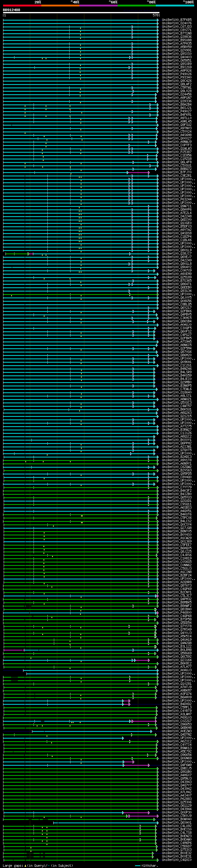
Task: Click hit label UniRef100_A7TZ75
Action: point(177,426)
